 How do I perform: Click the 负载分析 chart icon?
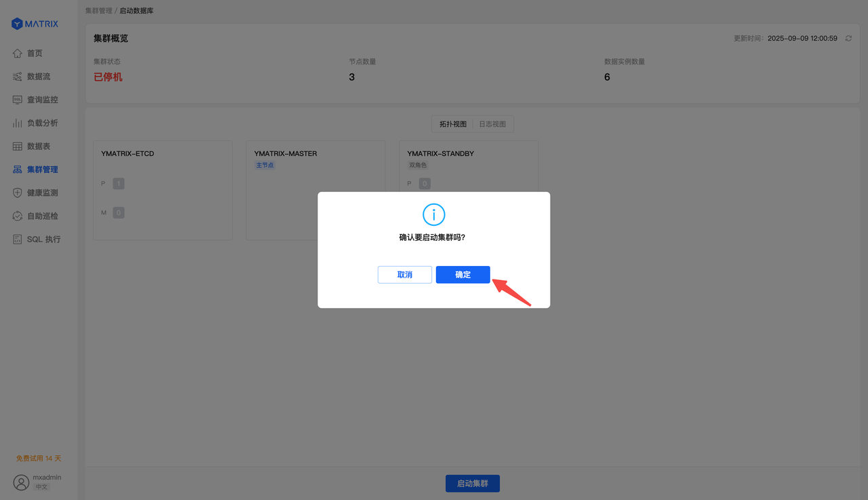coord(18,123)
